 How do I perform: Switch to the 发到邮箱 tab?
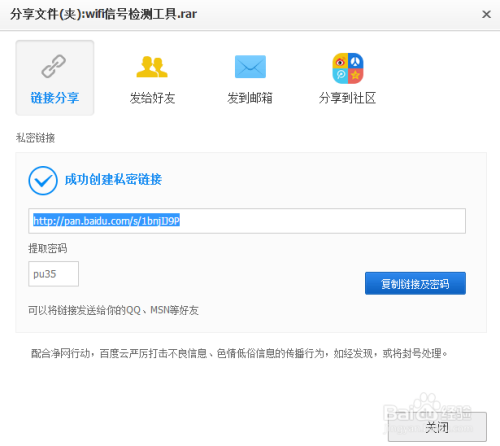(250, 78)
